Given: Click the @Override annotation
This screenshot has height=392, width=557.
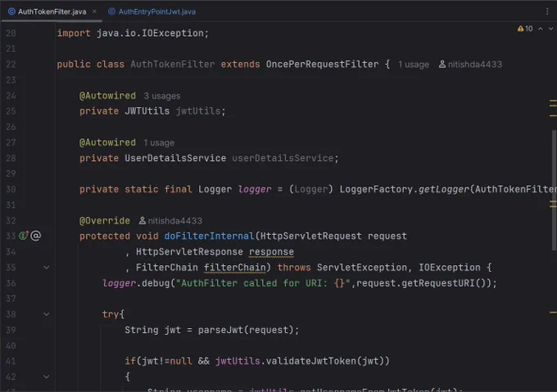Looking at the screenshot, I should [x=105, y=220].
